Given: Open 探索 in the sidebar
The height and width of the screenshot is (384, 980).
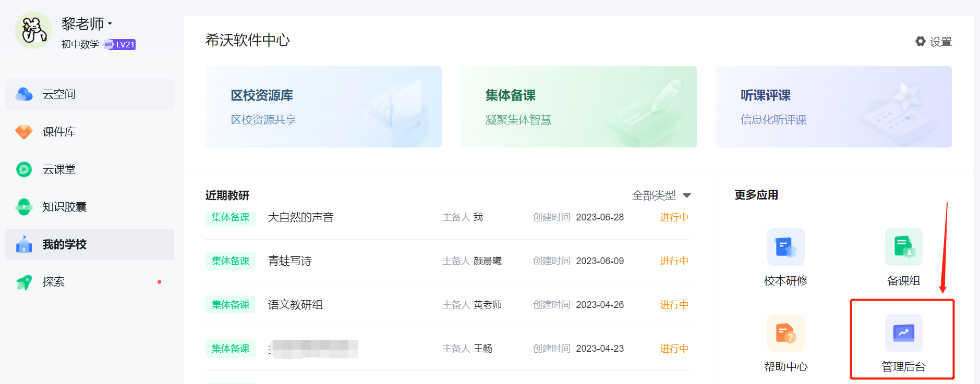Looking at the screenshot, I should [x=90, y=282].
